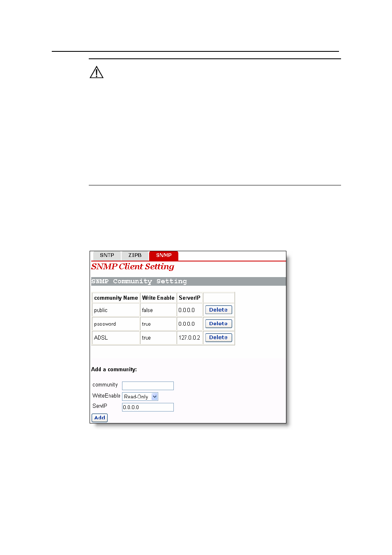Click the 'Write Enable' column header
392x555 pixels.
coord(158,298)
